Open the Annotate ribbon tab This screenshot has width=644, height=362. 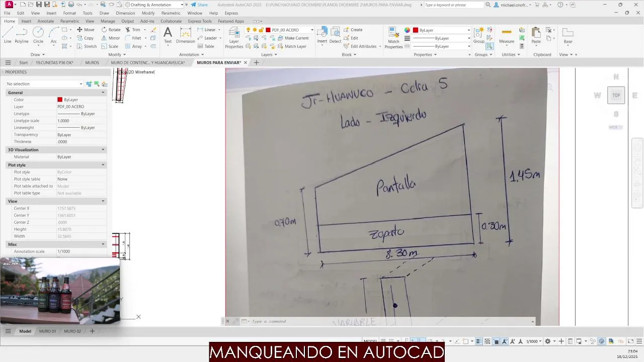point(46,21)
